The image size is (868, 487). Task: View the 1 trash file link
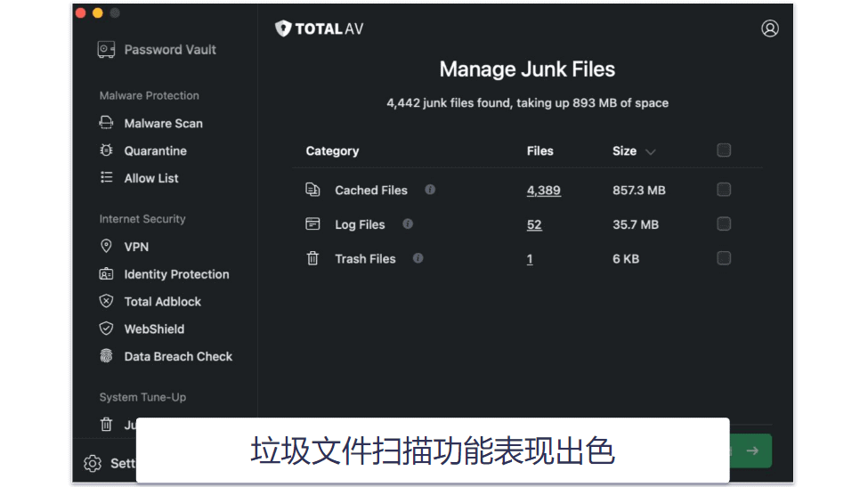[x=530, y=259]
